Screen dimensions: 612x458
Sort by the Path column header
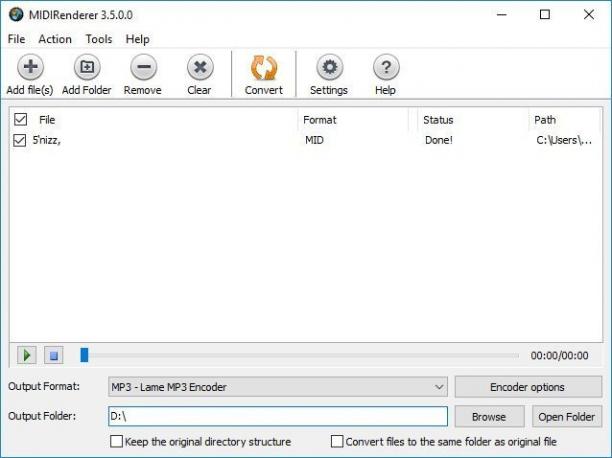click(545, 120)
